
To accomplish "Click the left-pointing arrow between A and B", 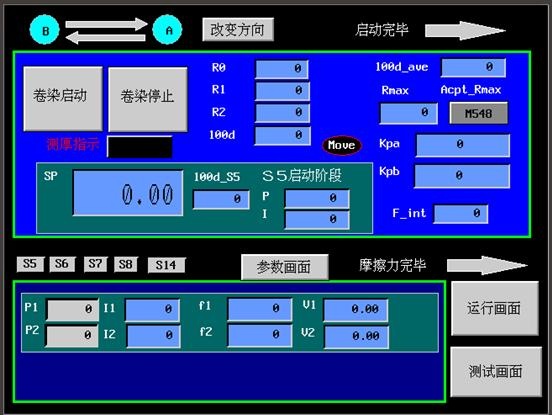I will click(106, 37).
